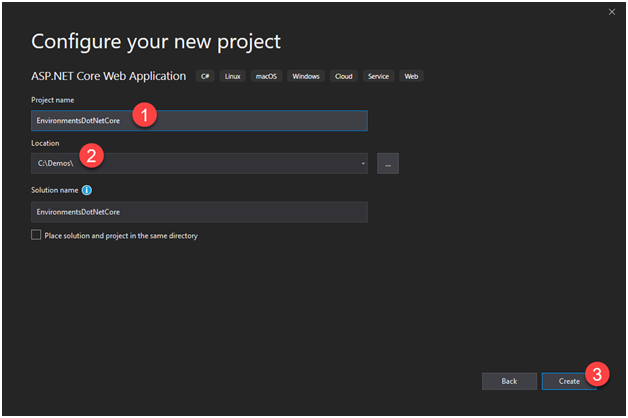Click the macOS platform tag

pyautogui.click(x=268, y=76)
